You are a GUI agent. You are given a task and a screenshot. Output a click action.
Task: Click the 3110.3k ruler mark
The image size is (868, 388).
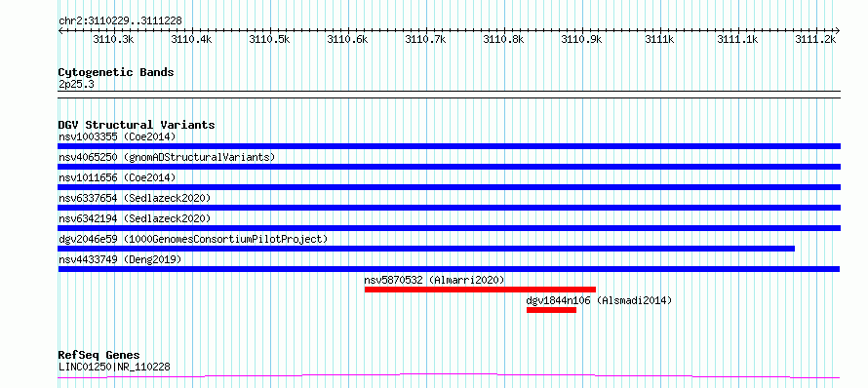113,39
